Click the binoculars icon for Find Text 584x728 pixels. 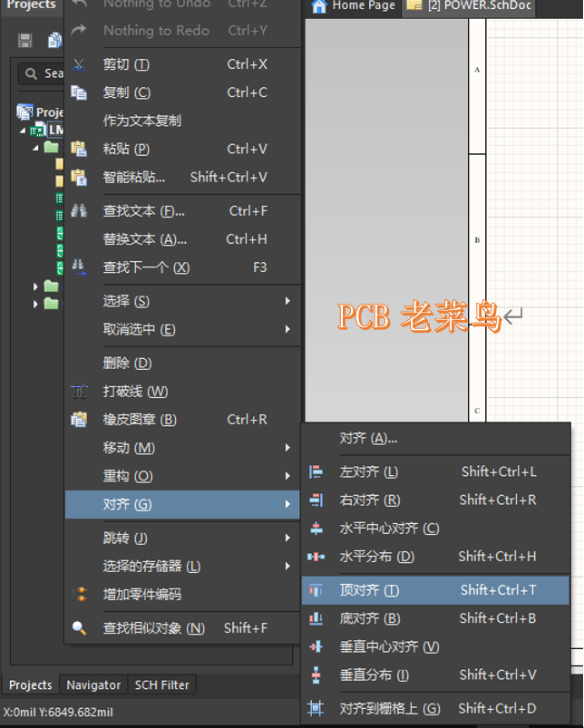pos(80,211)
